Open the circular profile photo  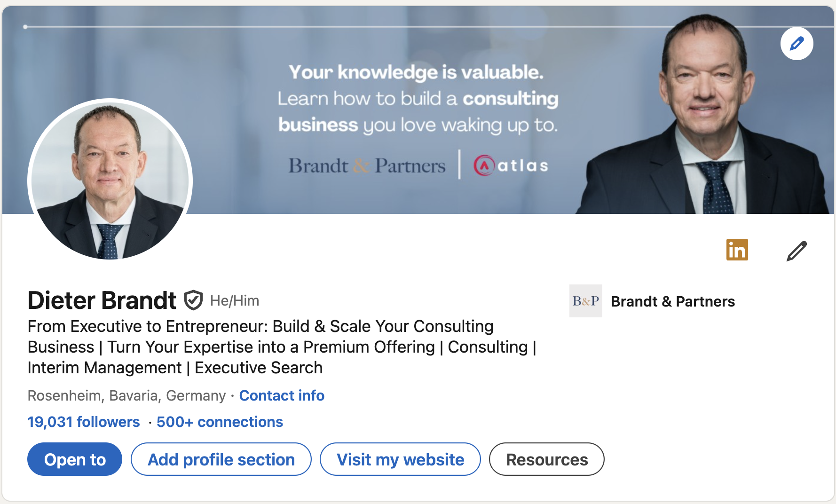coord(110,180)
